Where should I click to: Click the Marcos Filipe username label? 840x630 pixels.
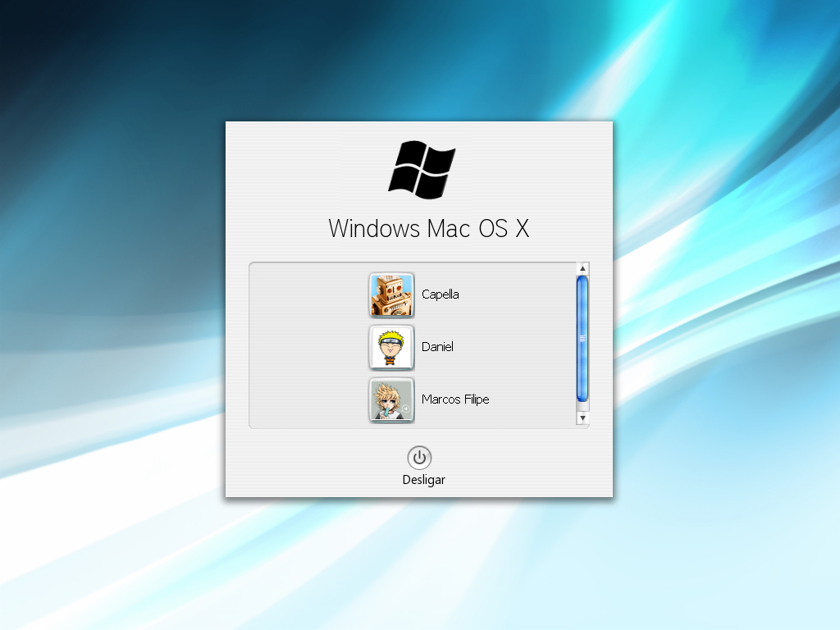pos(455,399)
